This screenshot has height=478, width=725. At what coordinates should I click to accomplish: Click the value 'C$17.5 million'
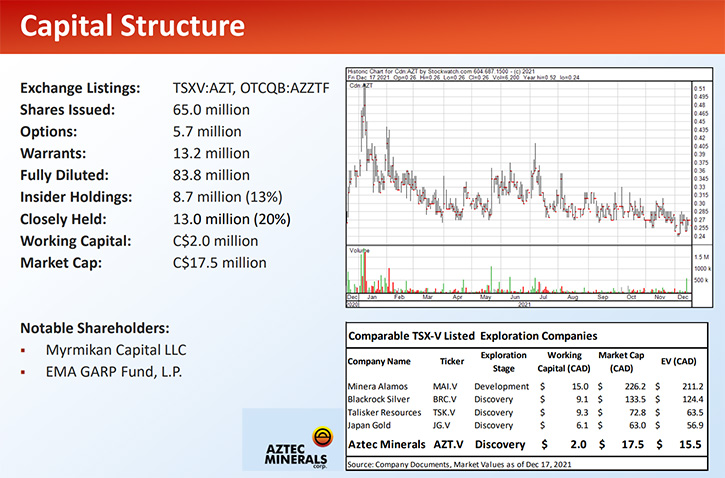click(220, 263)
